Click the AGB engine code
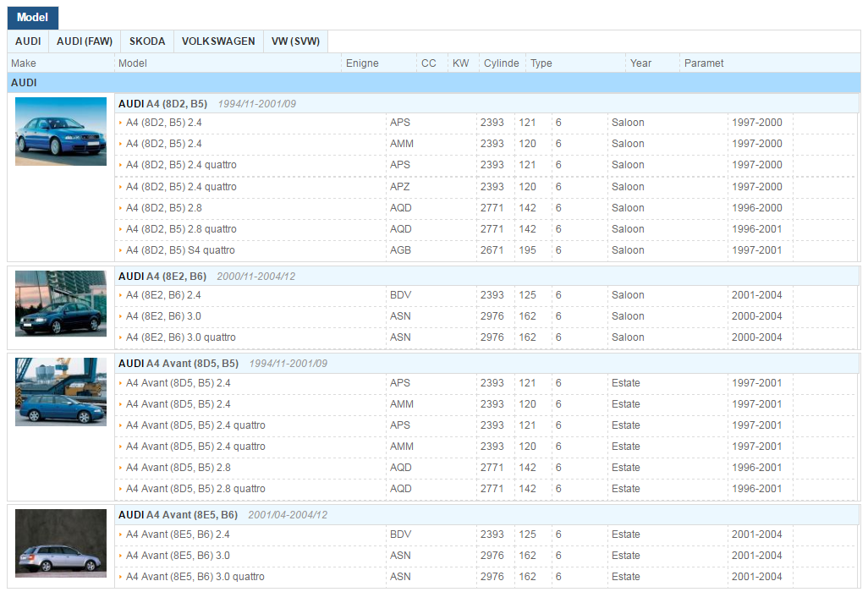 click(x=400, y=250)
